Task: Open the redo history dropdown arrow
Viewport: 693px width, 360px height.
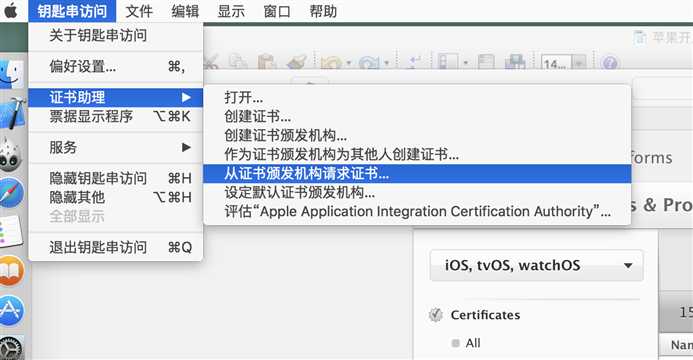Action: (x=387, y=64)
